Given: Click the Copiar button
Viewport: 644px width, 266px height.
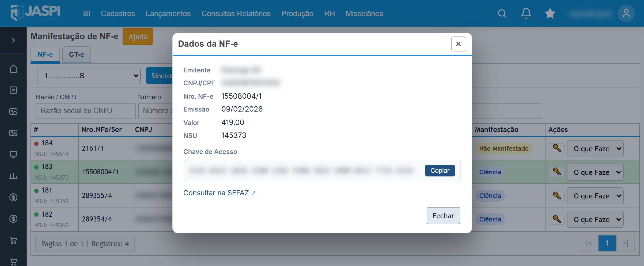Looking at the screenshot, I should 440,171.
